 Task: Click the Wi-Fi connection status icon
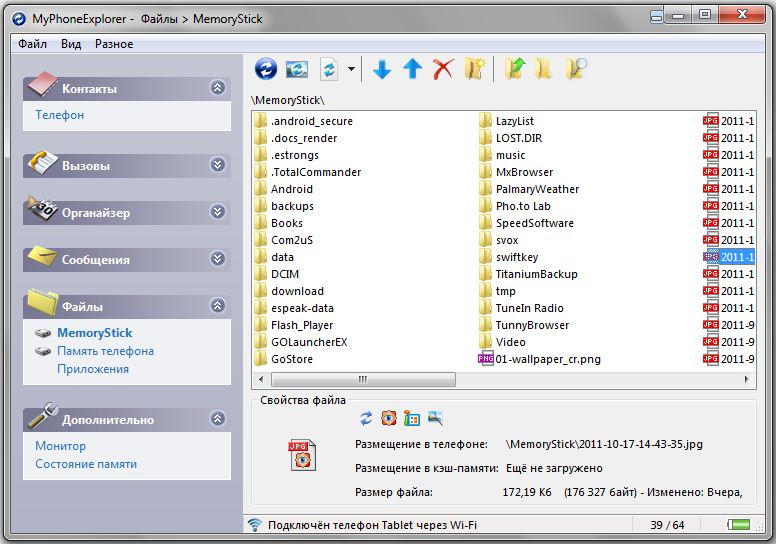coord(255,525)
